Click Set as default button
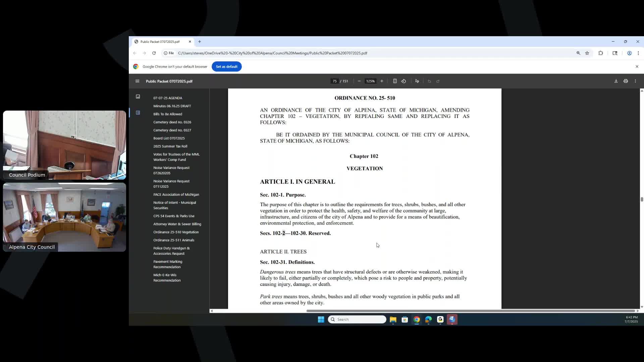Image resolution: width=644 pixels, height=362 pixels. point(226,66)
